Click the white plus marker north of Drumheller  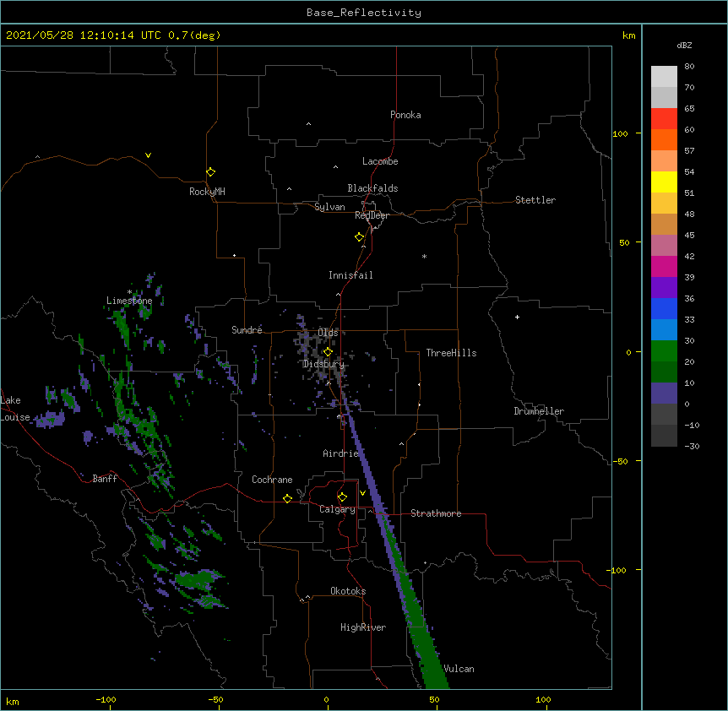(517, 317)
